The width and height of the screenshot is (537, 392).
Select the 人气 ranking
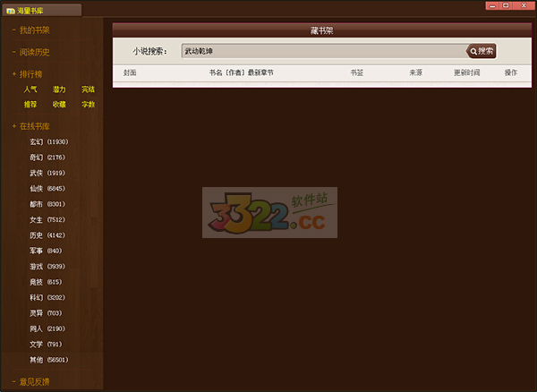coord(30,89)
